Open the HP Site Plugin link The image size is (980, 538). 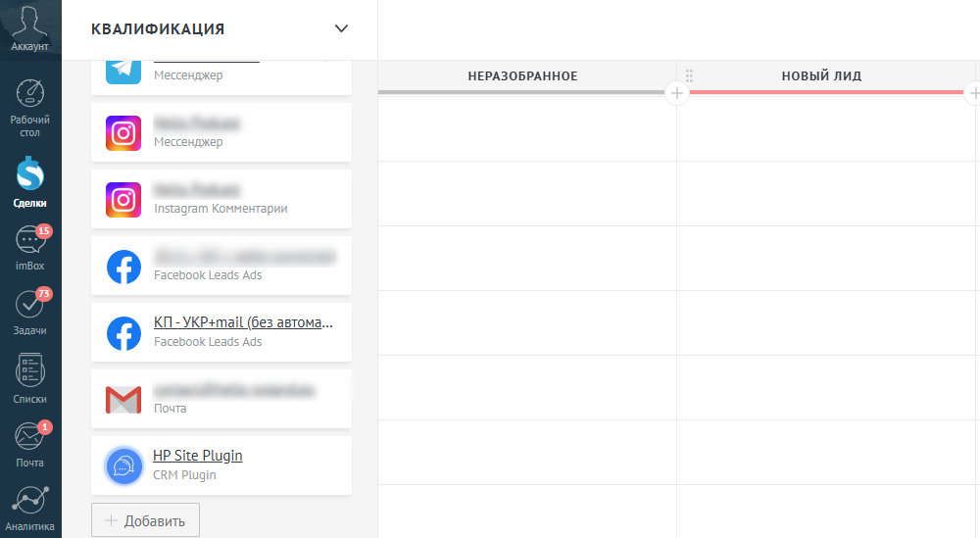[x=198, y=456]
